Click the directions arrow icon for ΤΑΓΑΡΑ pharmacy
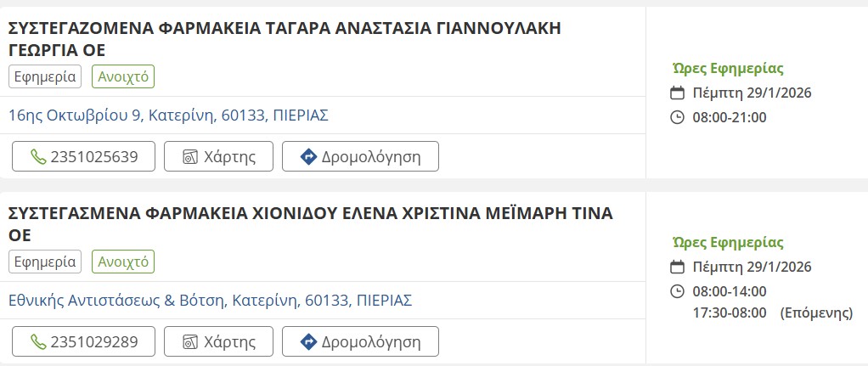The image size is (868, 366). tap(309, 157)
